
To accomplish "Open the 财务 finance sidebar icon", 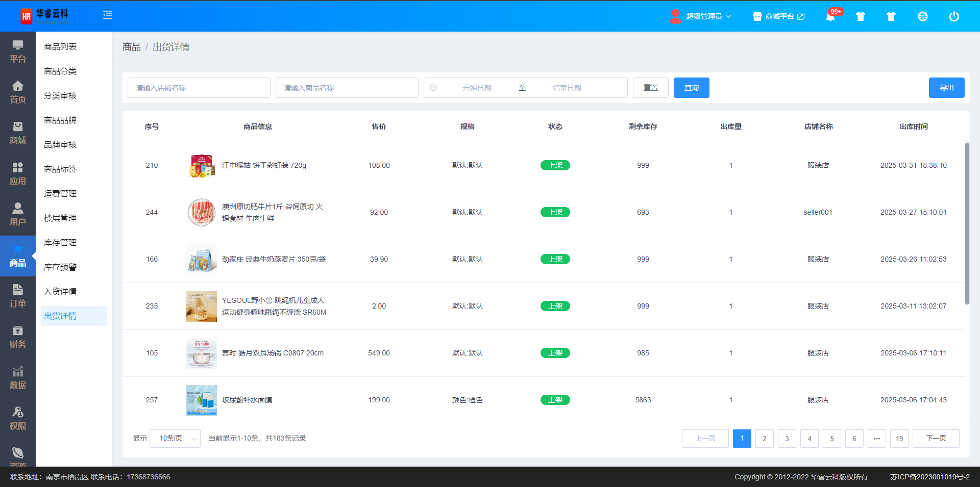I will [x=18, y=337].
